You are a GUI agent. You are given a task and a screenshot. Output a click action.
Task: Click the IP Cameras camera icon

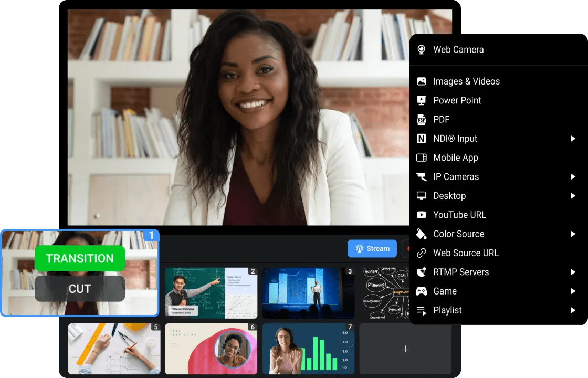(x=421, y=176)
